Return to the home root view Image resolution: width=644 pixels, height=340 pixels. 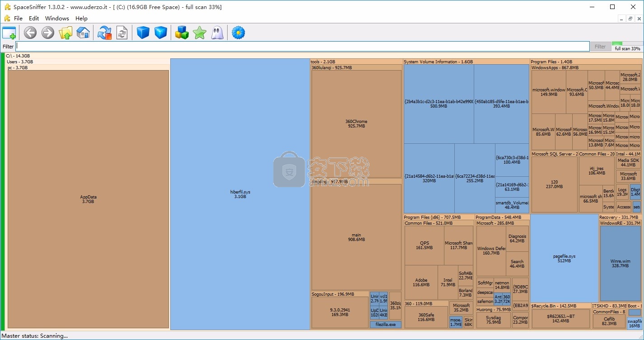point(83,33)
